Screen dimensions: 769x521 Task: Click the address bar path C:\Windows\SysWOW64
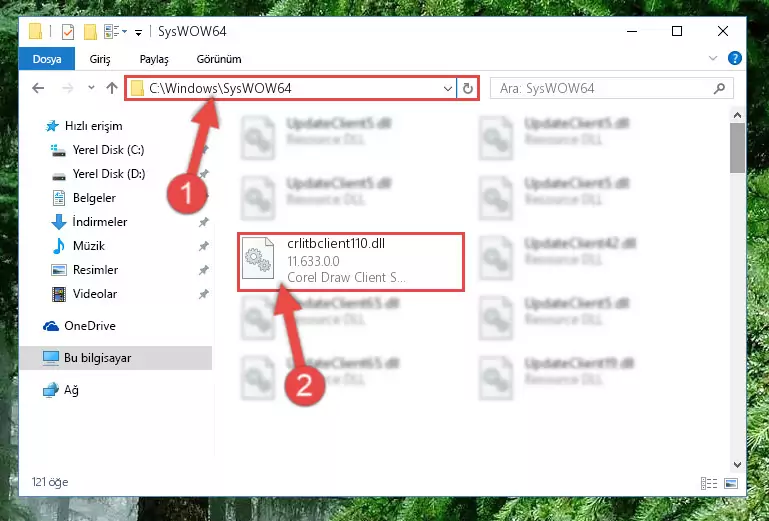point(220,88)
